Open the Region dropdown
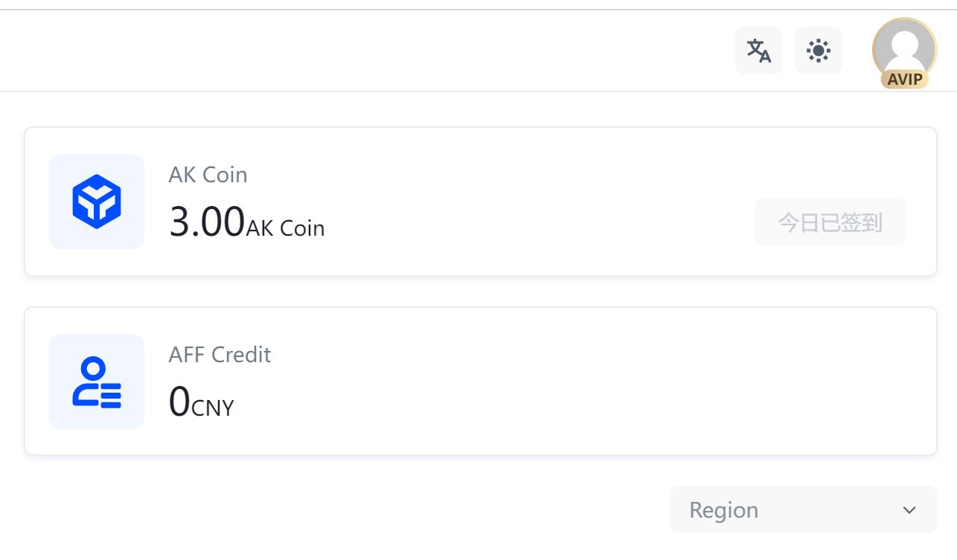This screenshot has height=560, width=957. tap(803, 509)
